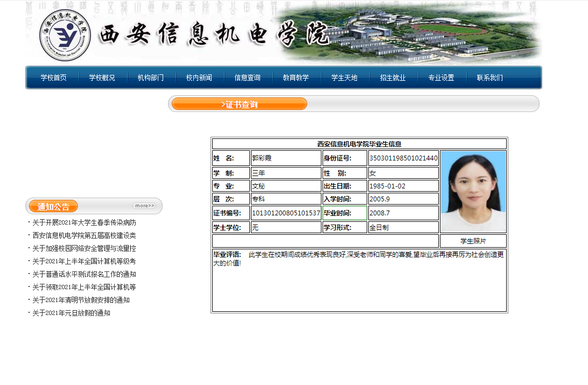Open notice 关于2021年清明节放假安排的通知
This screenshot has height=385, width=588.
pyautogui.click(x=81, y=300)
